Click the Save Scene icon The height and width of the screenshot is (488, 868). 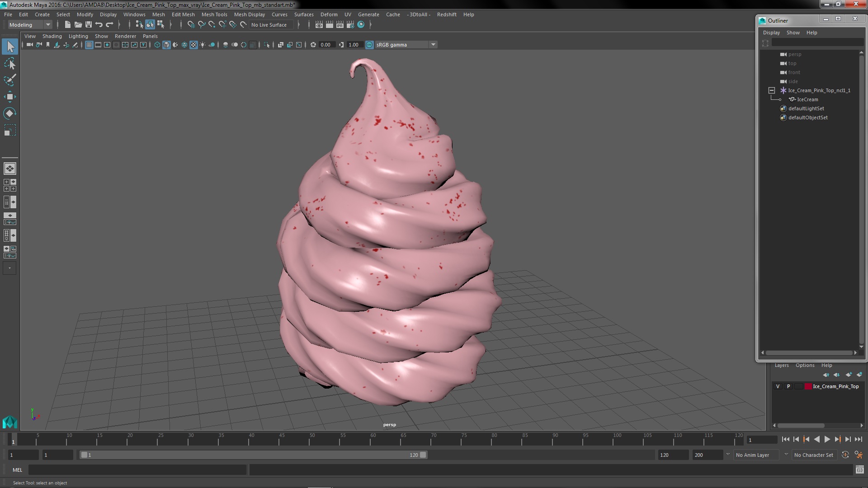89,25
